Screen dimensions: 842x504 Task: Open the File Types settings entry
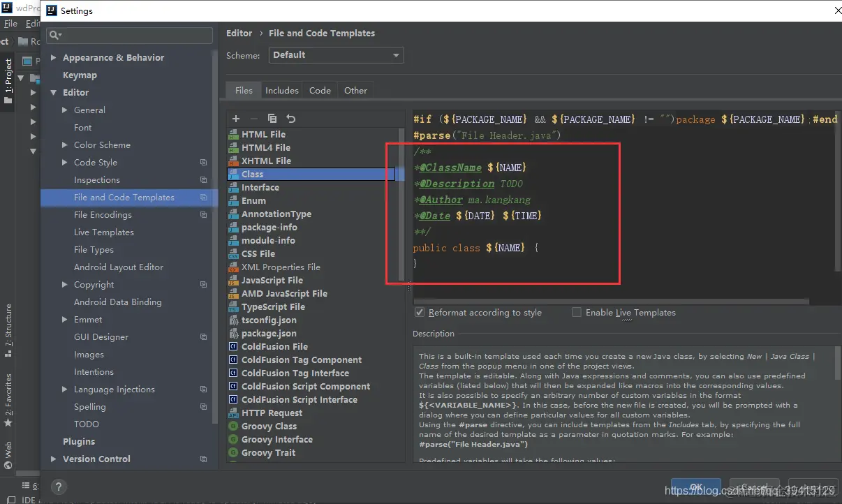pos(94,250)
